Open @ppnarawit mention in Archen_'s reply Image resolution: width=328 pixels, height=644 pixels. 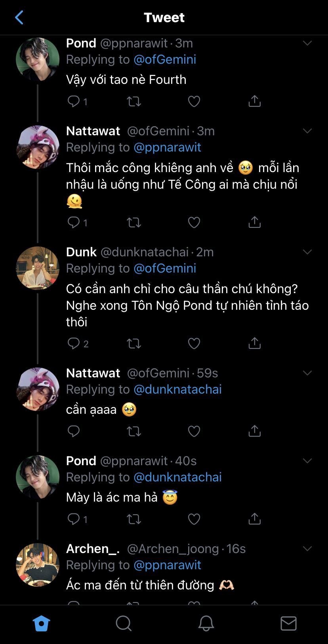167,565
